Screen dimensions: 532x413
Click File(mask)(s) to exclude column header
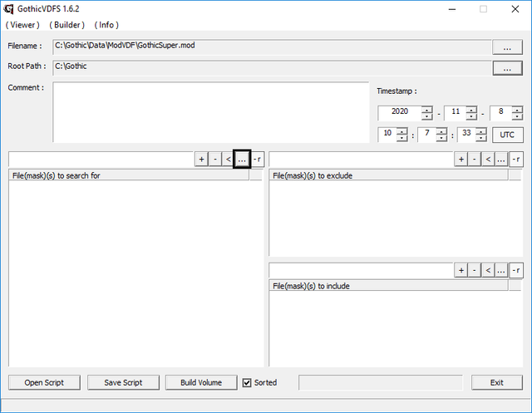(x=389, y=175)
